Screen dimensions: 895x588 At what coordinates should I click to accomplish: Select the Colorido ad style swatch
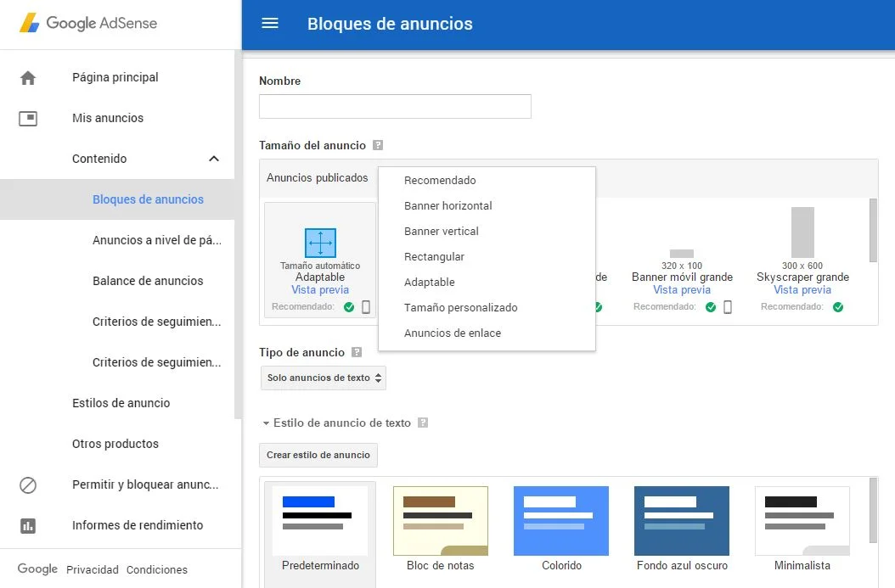(561, 521)
